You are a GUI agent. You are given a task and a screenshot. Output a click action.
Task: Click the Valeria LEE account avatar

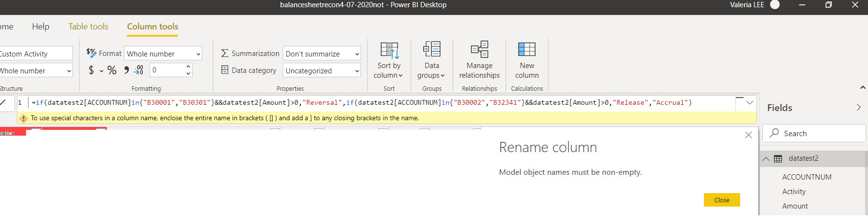pos(775,5)
